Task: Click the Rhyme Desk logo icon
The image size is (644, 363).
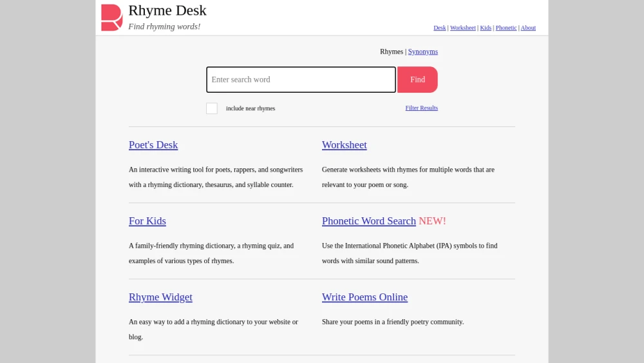Action: click(x=111, y=17)
